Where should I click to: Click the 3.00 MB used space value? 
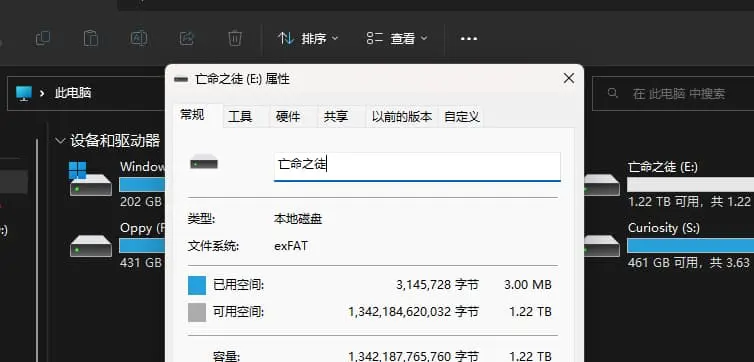[528, 285]
